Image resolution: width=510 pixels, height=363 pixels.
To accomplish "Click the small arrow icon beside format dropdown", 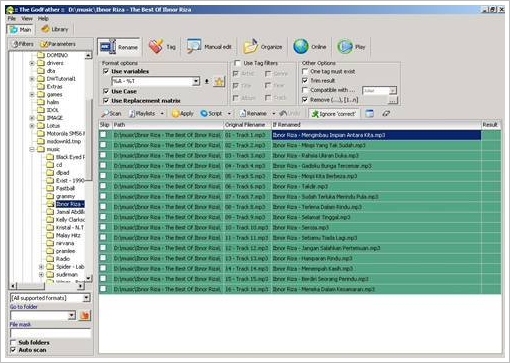I will pyautogui.click(x=207, y=81).
